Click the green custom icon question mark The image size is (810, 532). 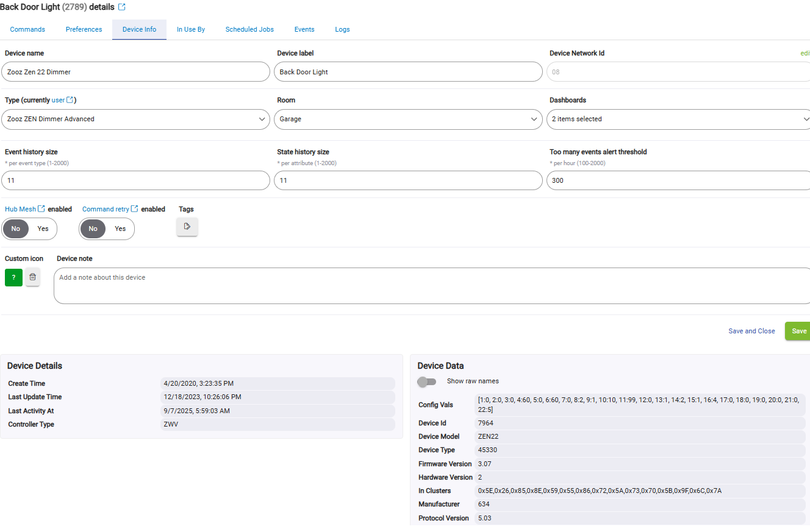point(13,277)
